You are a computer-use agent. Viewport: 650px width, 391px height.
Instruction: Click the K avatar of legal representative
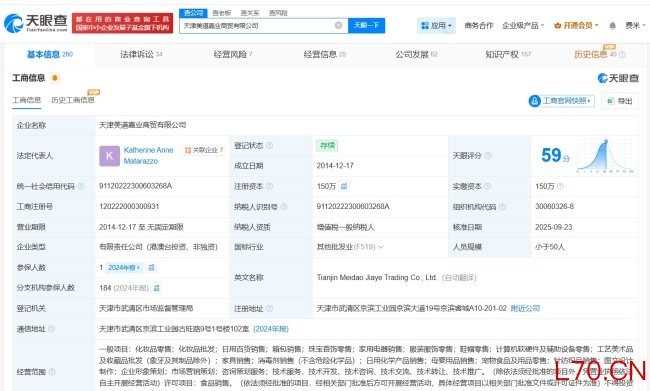pos(109,155)
